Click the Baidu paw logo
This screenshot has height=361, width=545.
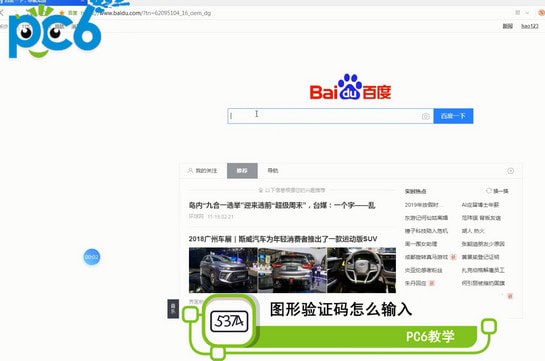350,87
